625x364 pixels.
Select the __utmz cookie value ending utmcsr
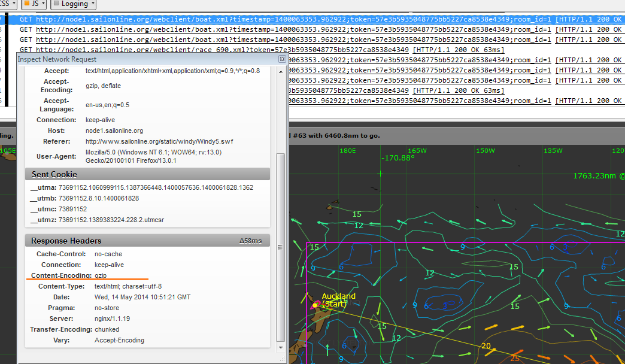click(111, 220)
